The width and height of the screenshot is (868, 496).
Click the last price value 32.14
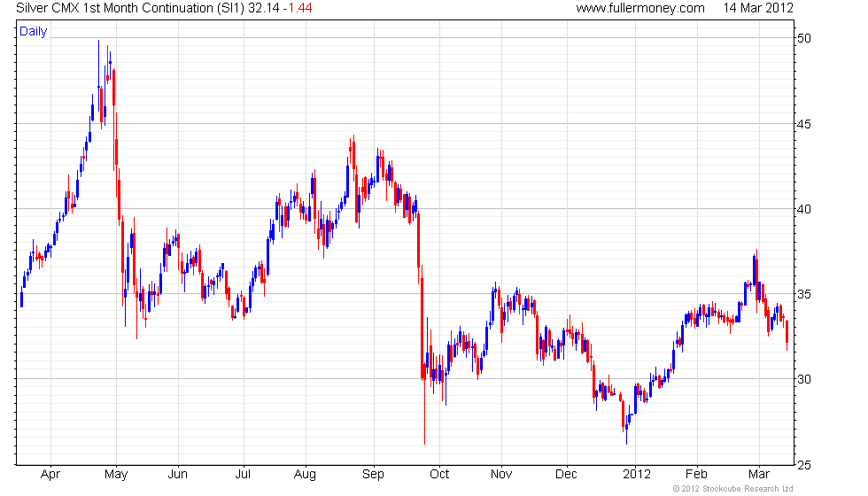[x=264, y=8]
